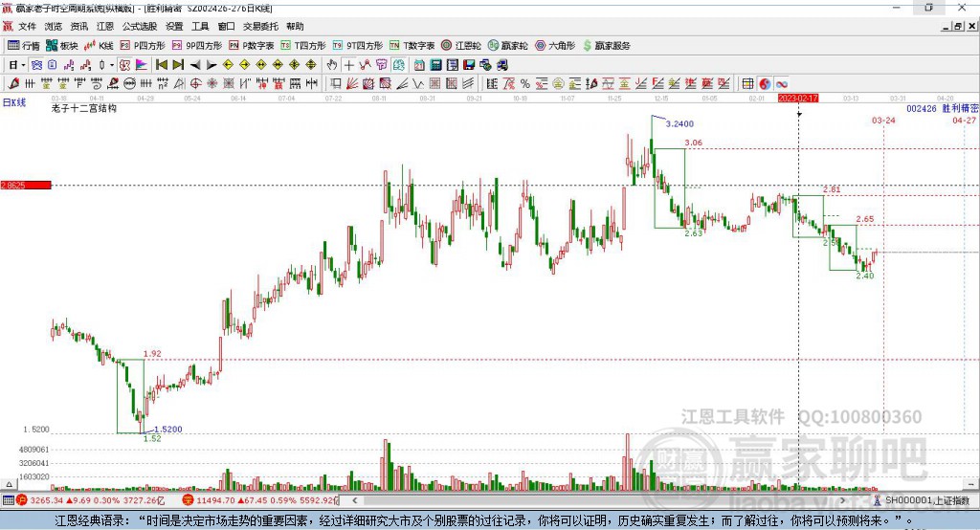The width and height of the screenshot is (980, 530).
Task: Open the T四方形 tool
Action: coord(303,46)
